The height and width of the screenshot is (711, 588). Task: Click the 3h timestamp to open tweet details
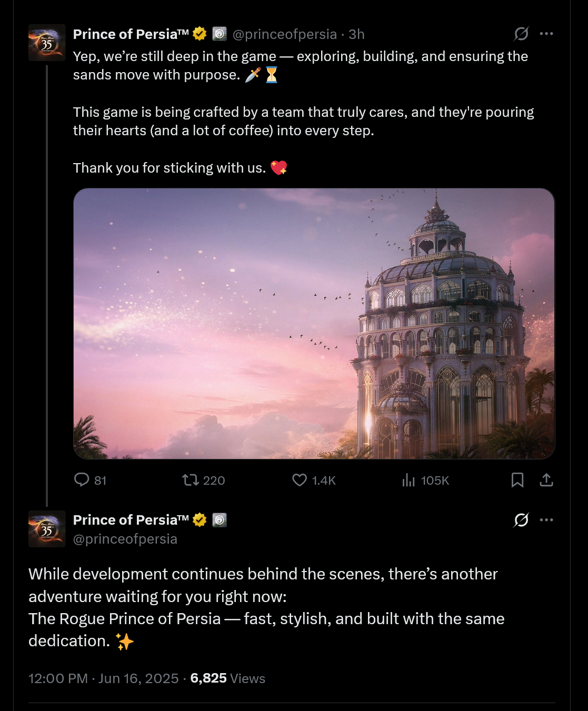click(x=355, y=34)
